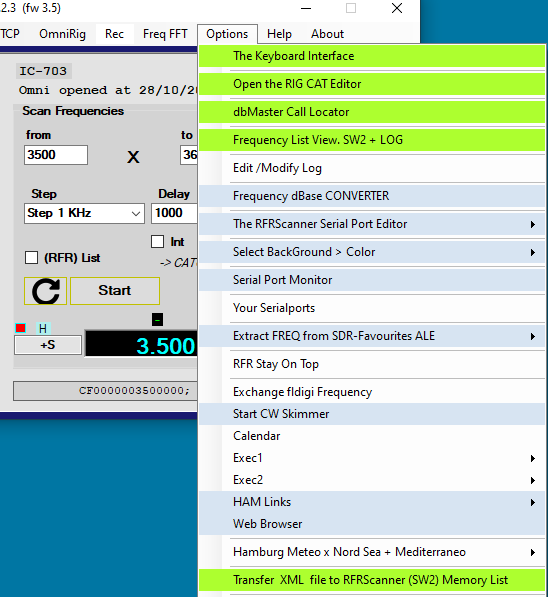This screenshot has width=548, height=597.
Task: Enable the (RFR) List checkbox
Action: (x=31, y=258)
